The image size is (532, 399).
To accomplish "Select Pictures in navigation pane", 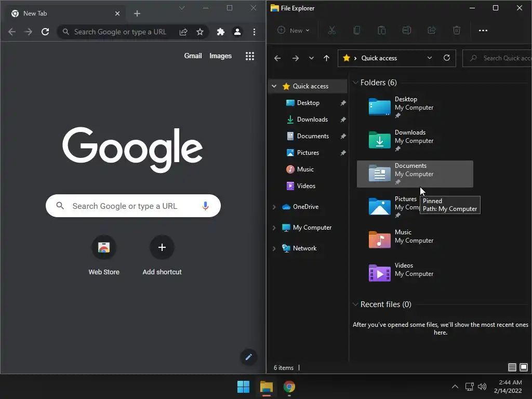I will point(308,153).
